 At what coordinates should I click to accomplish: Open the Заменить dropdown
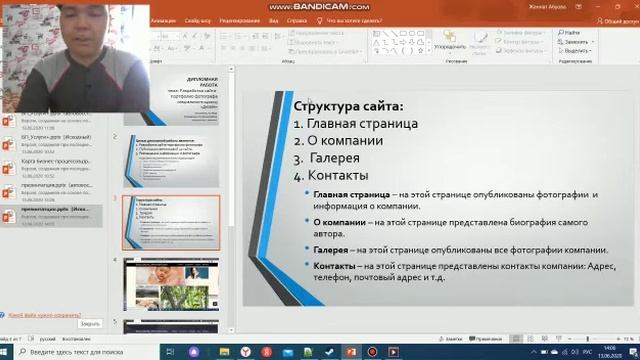(576, 42)
